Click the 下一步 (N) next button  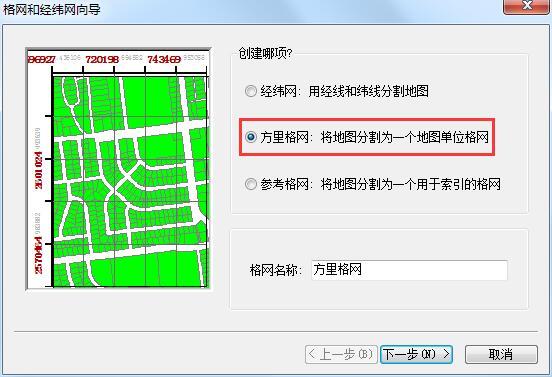[416, 354]
